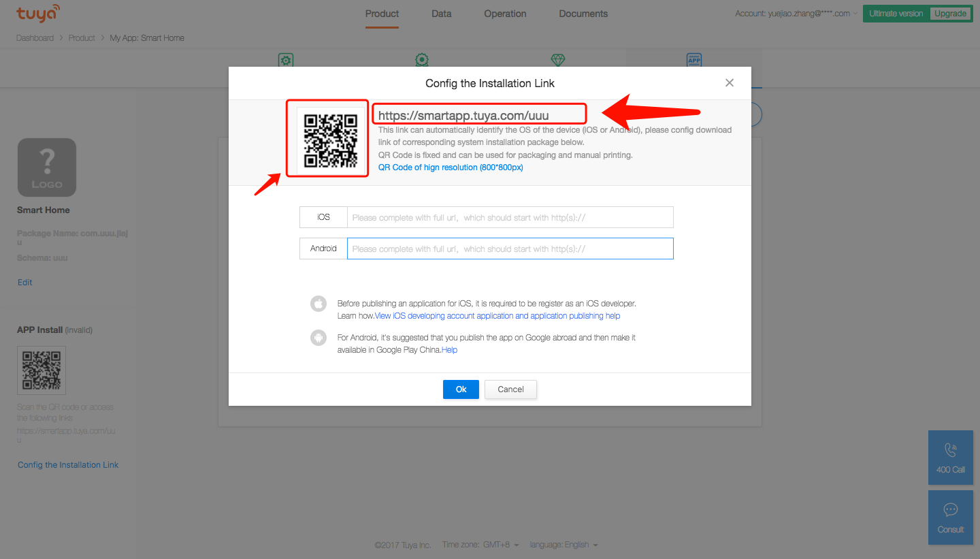Image resolution: width=980 pixels, height=559 pixels.
Task: Open the sidebar Config the Installation Link
Action: tap(68, 465)
